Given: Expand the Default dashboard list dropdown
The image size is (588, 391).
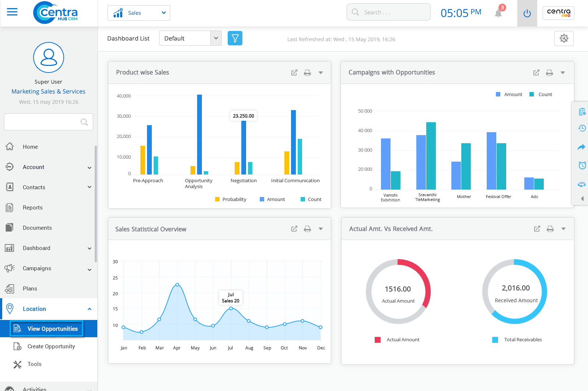Looking at the screenshot, I should 216,38.
